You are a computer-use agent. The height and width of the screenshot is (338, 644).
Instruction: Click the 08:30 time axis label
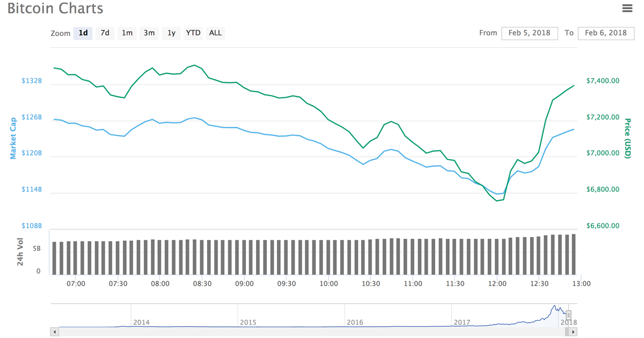coord(202,284)
